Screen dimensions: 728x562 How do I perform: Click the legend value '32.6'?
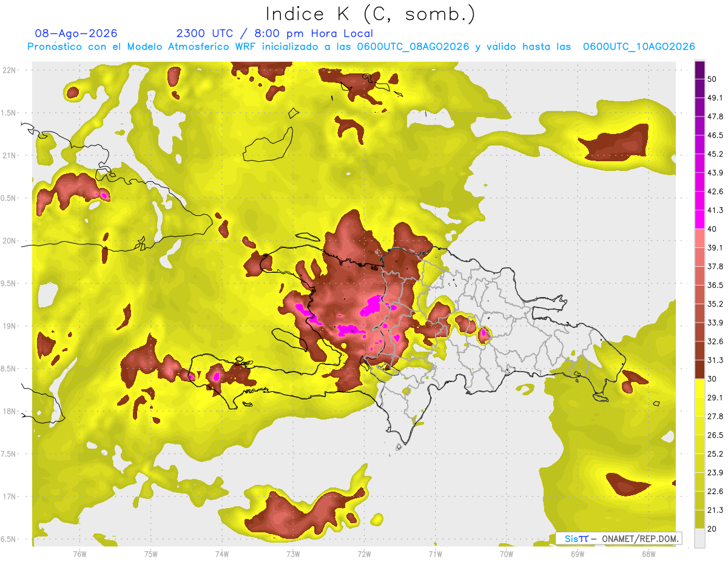715,341
